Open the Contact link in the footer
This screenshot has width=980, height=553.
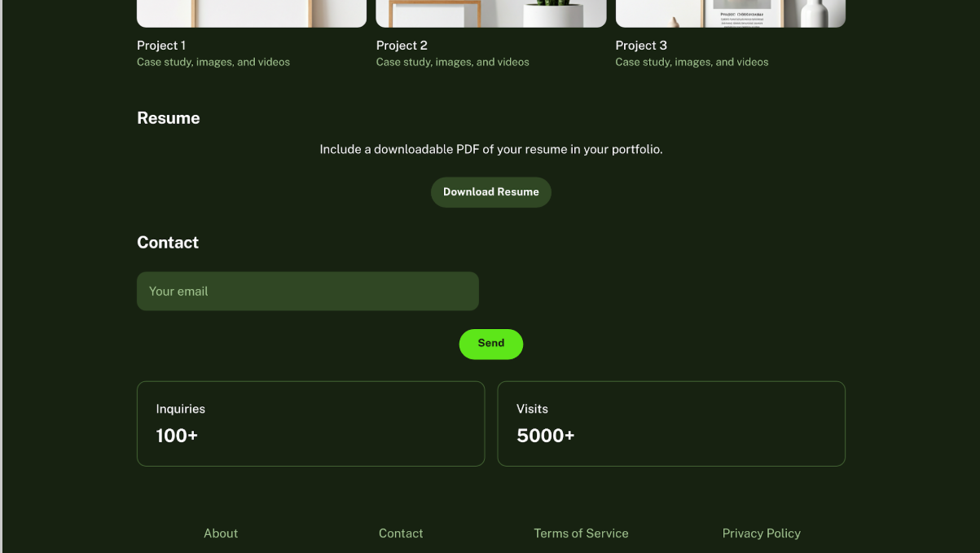[401, 533]
